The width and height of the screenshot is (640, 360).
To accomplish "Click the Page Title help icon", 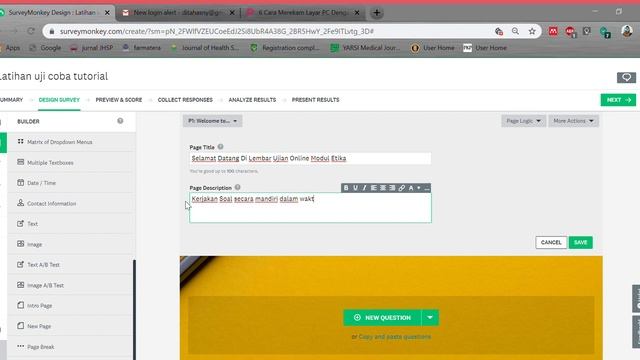I will 220,147.
